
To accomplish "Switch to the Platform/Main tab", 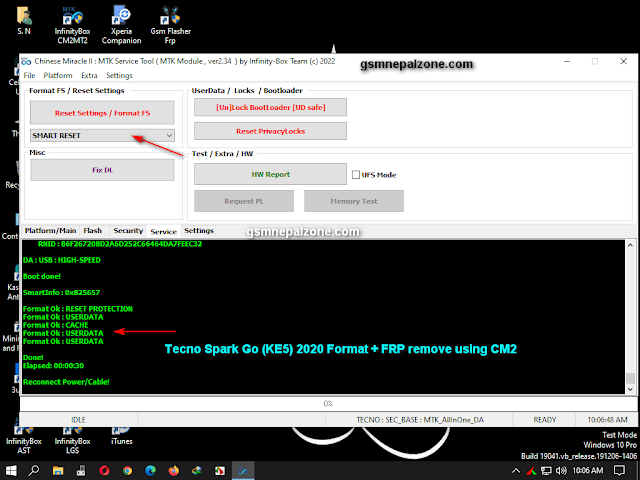I will 50,231.
